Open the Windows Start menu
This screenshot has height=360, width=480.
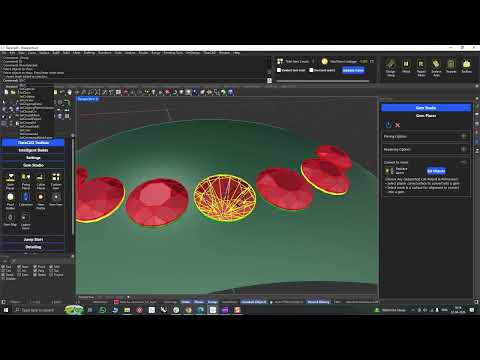(6, 310)
